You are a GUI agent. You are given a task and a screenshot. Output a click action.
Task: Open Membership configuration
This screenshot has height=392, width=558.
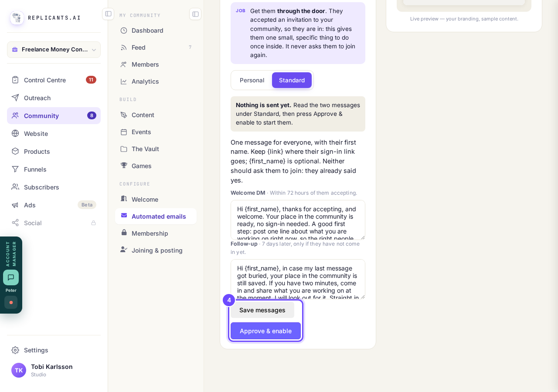point(156,233)
